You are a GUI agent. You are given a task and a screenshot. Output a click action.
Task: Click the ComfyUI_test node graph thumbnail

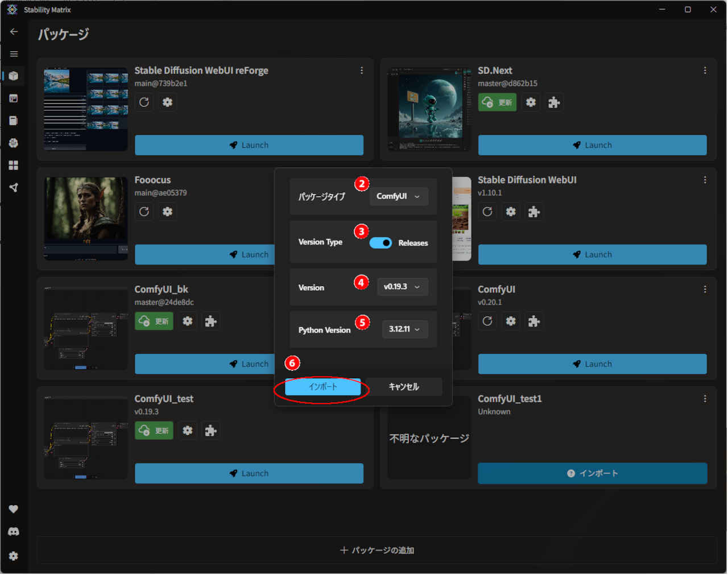pos(86,437)
